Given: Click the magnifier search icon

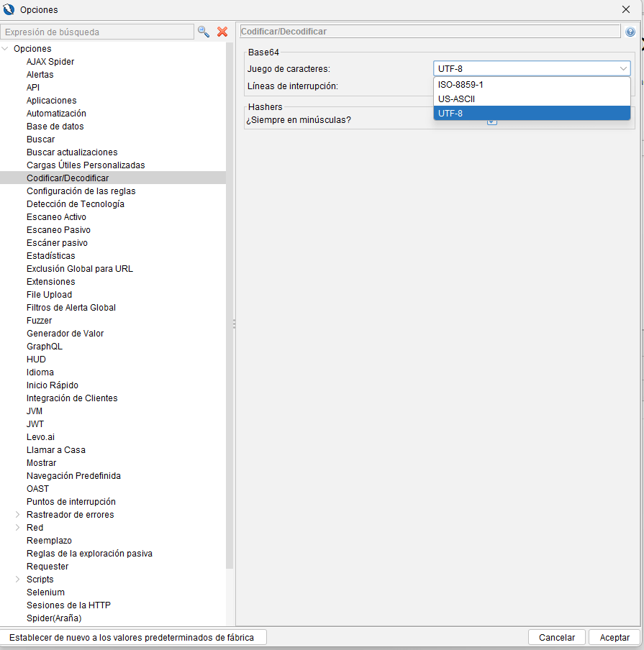Looking at the screenshot, I should pyautogui.click(x=204, y=32).
